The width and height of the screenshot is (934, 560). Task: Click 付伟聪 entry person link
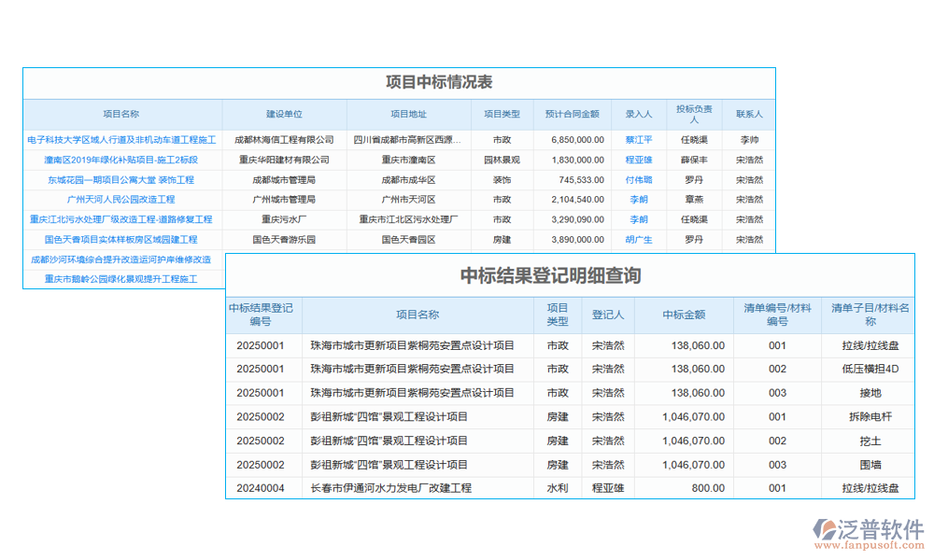[638, 179]
